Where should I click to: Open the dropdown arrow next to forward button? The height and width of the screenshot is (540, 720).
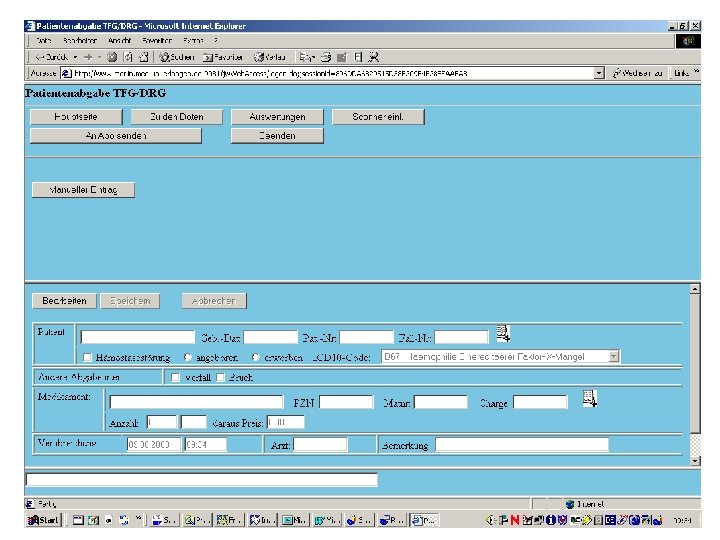[99, 57]
